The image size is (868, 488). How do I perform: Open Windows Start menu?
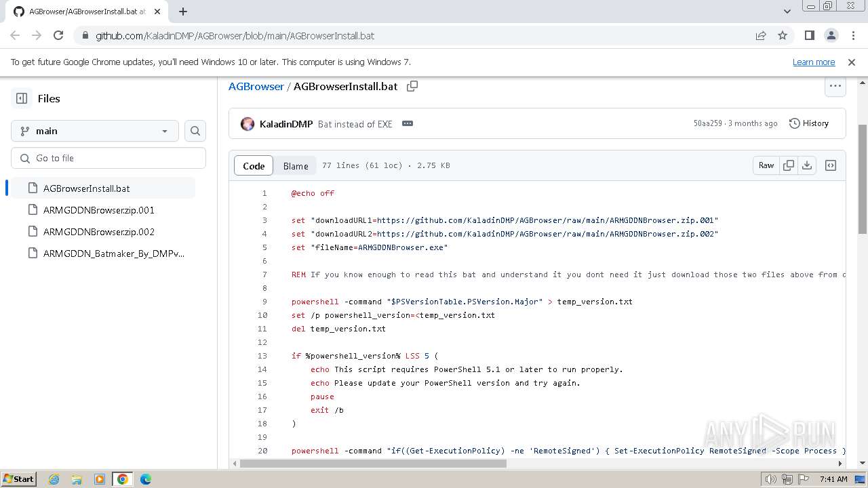pos(18,479)
